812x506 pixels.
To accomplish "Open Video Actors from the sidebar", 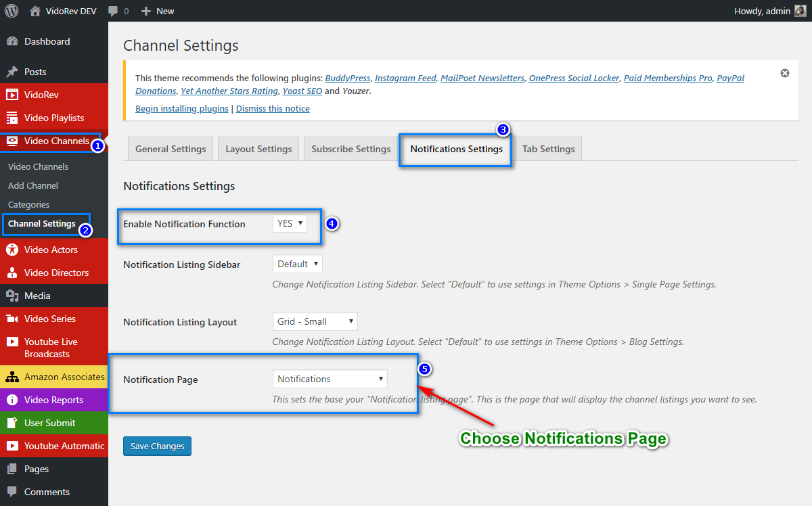I will coord(51,250).
